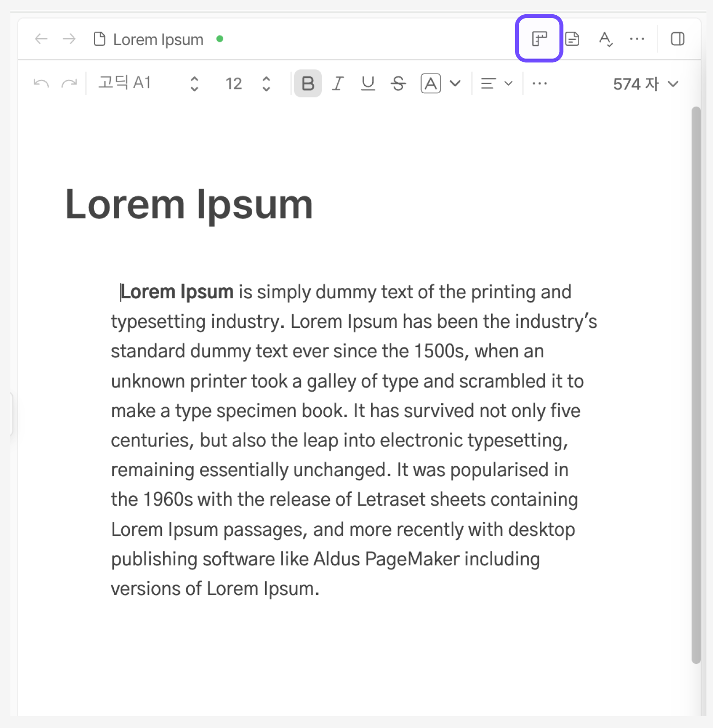Screen dimensions: 713x728
Task: Go forward with the right arrow
Action: coord(69,39)
